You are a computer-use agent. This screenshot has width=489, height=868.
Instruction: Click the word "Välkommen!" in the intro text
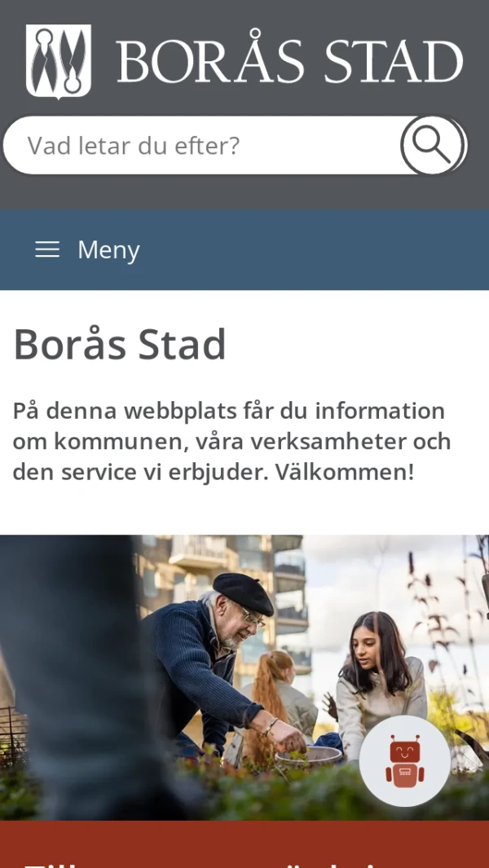click(345, 472)
